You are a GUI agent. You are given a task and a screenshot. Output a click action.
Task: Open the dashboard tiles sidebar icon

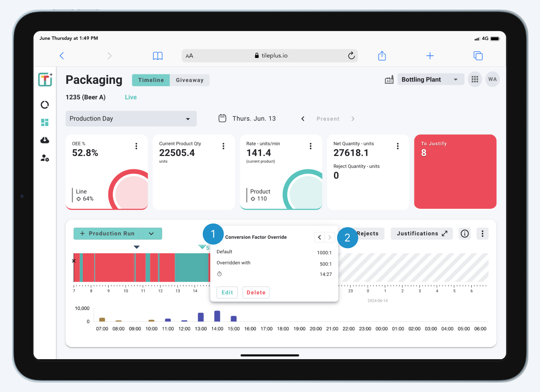[x=45, y=122]
